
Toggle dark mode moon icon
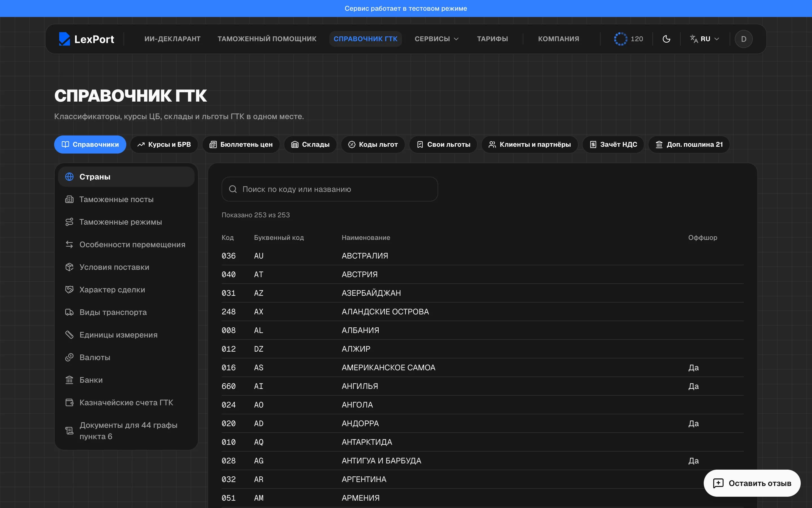pyautogui.click(x=667, y=39)
